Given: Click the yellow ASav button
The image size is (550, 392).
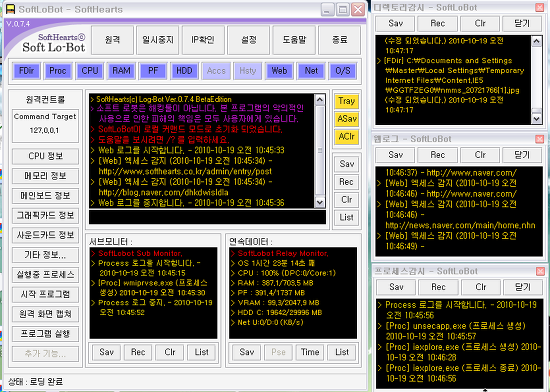Looking at the screenshot, I should tap(347, 119).
